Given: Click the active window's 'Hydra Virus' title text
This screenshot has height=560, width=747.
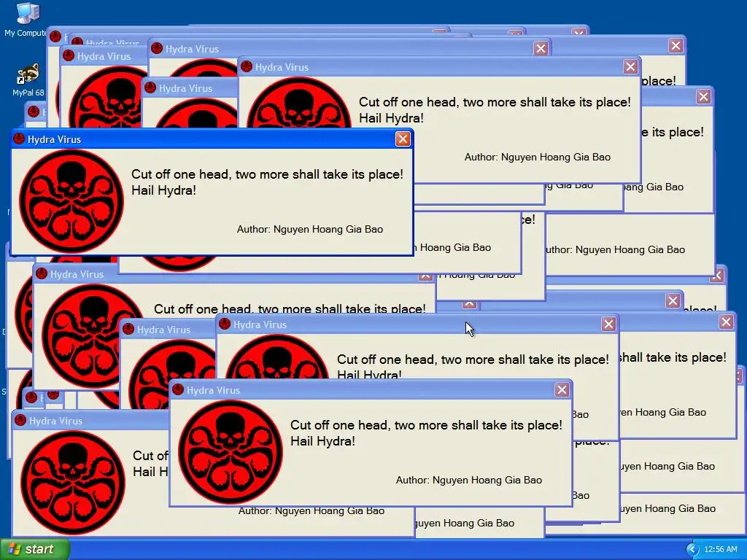Looking at the screenshot, I should point(54,139).
